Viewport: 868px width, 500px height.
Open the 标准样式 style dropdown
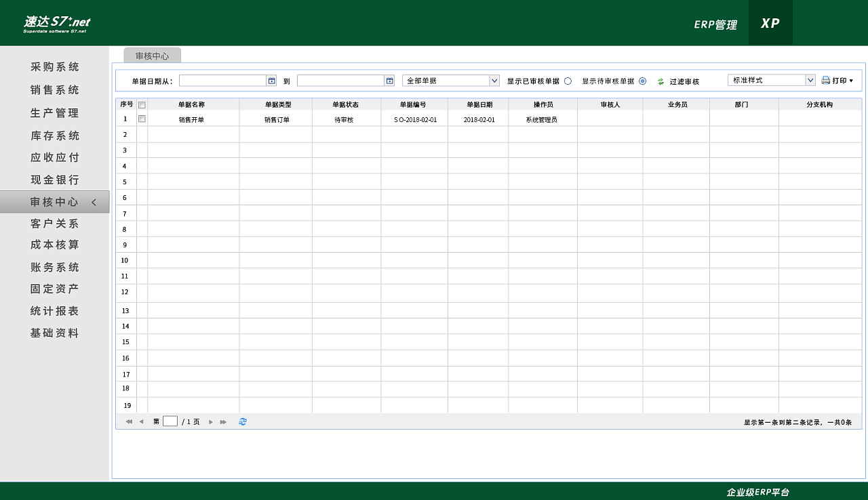pos(810,80)
